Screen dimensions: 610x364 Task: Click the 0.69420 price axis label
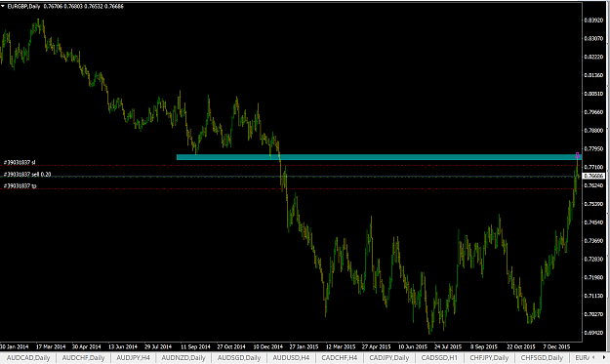click(x=594, y=333)
